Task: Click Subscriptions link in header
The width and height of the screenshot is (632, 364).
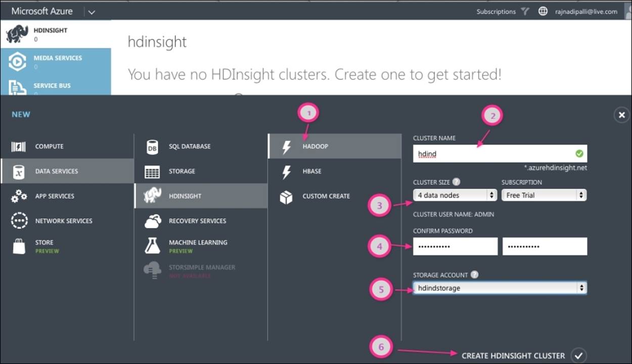Action: (x=496, y=12)
